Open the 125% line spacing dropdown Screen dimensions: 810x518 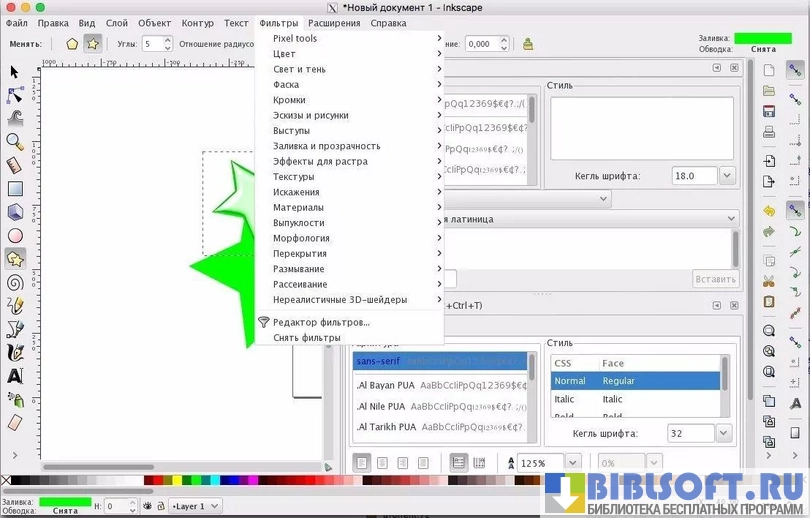(x=573, y=463)
